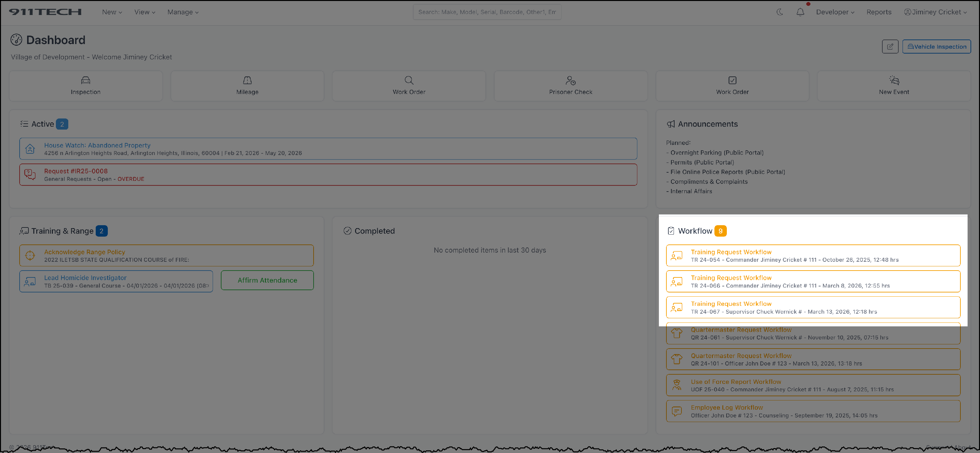Toggle dark mode moon icon

pos(779,12)
